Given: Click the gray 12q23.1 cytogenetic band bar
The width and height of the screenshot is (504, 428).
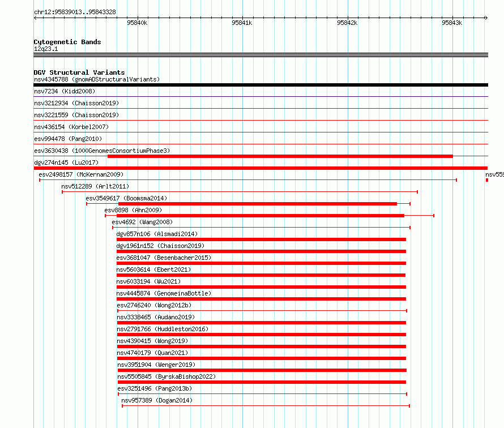Looking at the screenshot, I should pyautogui.click(x=260, y=55).
